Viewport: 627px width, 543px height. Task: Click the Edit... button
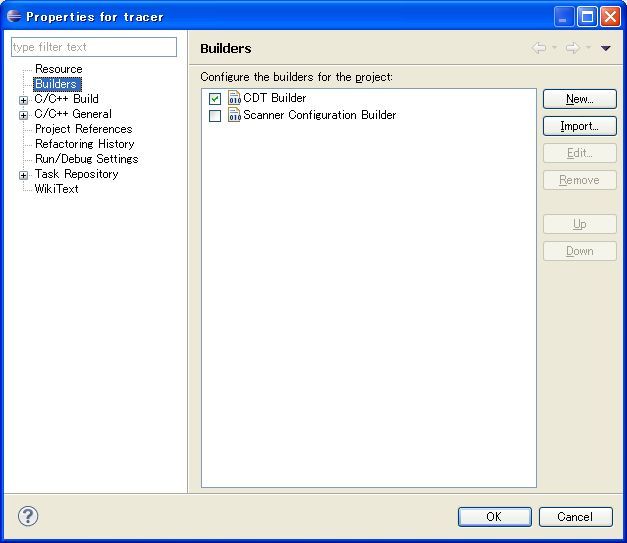579,153
